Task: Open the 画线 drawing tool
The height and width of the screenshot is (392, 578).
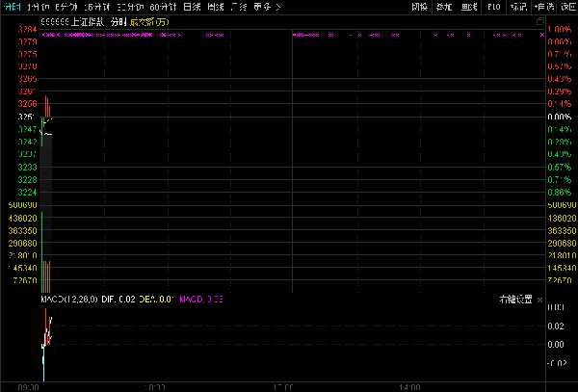Action: click(469, 7)
